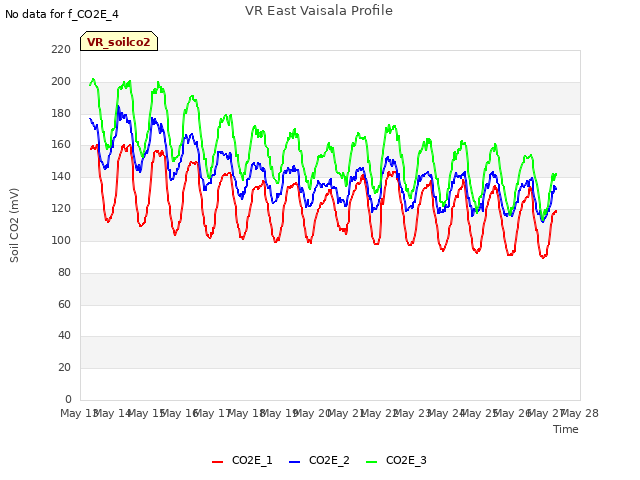The image size is (640, 480).
Task: Click the 40 y-axis tick label
Action: pos(64,336)
